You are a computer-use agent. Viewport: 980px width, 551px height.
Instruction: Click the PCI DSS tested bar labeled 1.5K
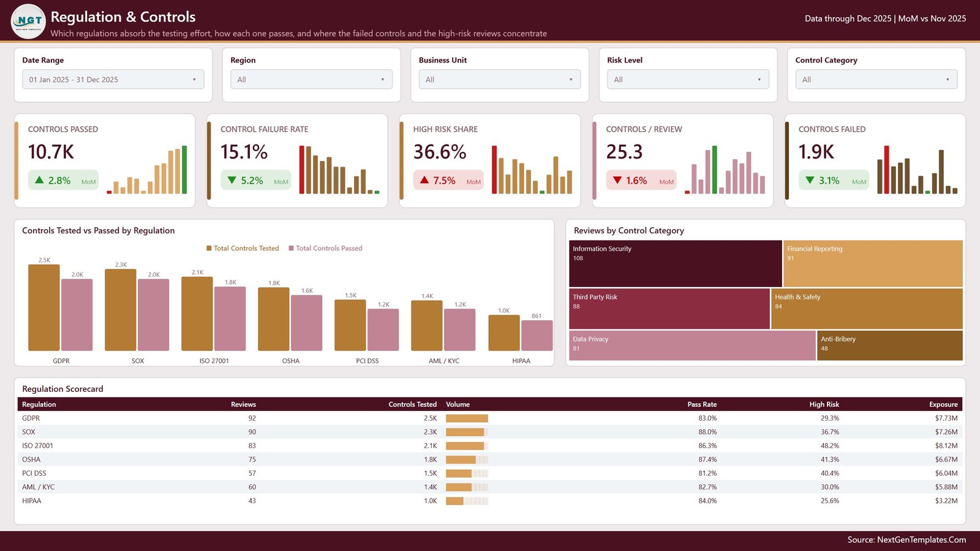(350, 326)
